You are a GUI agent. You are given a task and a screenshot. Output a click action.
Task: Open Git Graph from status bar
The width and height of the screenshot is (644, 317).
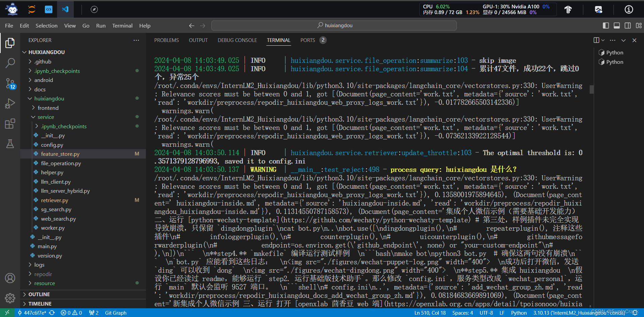pyautogui.click(x=116, y=313)
